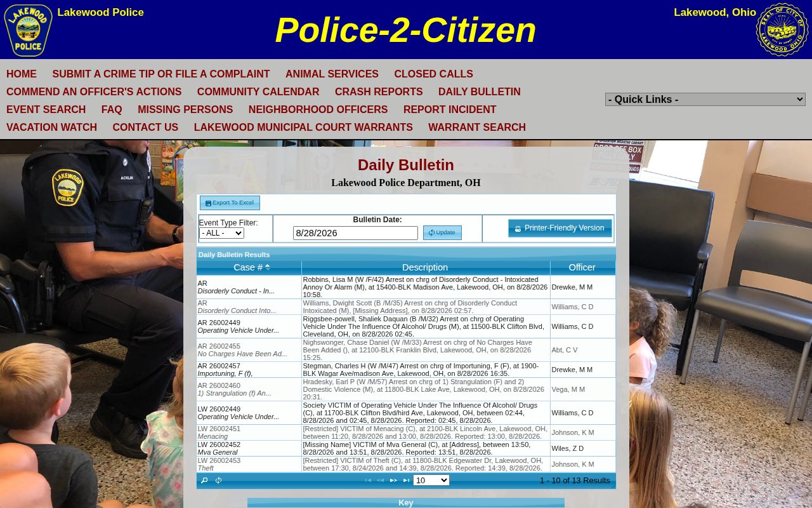This screenshot has height=508, width=812.
Task: Click case number AR 26002457
Action: (x=219, y=366)
